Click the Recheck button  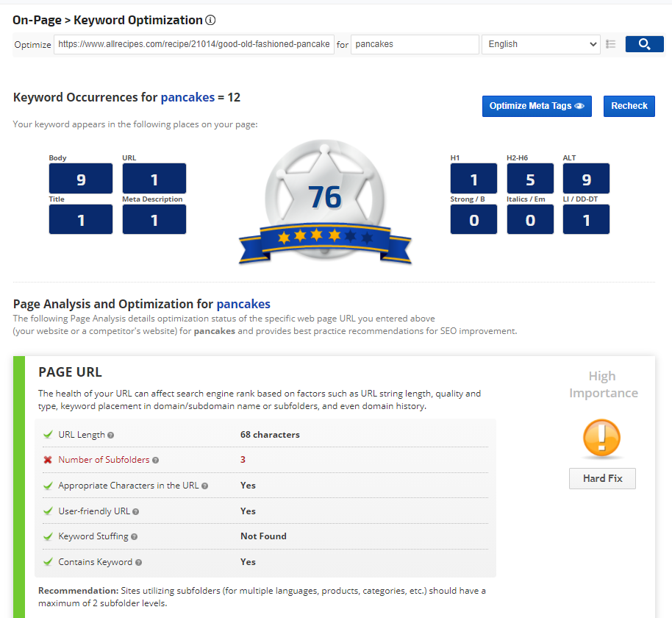pos(629,106)
